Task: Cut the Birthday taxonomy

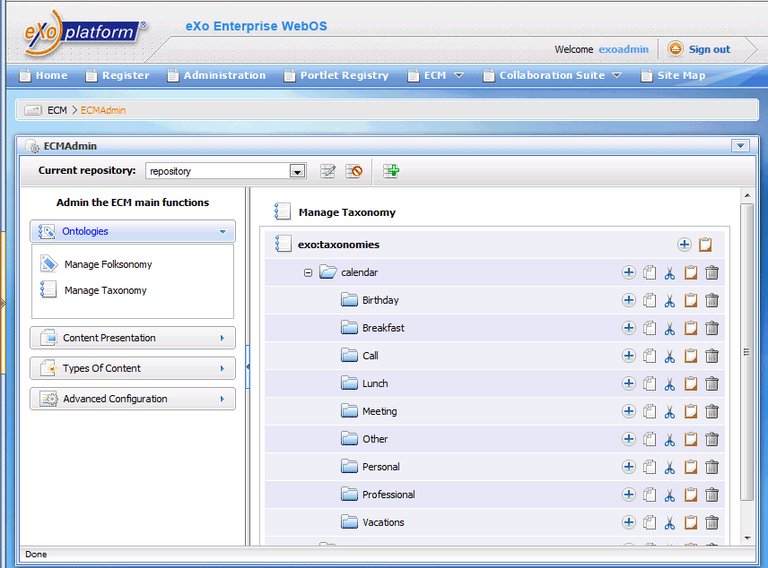Action: click(670, 300)
